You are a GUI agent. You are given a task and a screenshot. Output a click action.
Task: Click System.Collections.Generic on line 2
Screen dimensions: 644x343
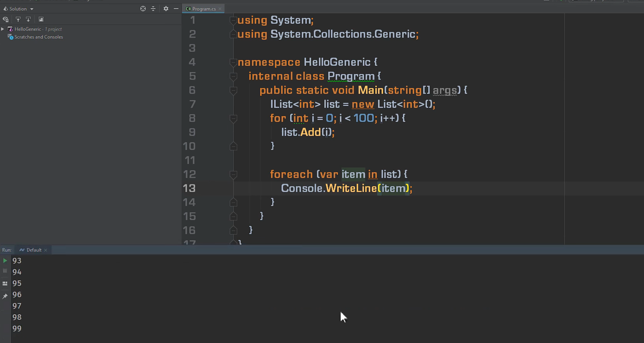(343, 34)
